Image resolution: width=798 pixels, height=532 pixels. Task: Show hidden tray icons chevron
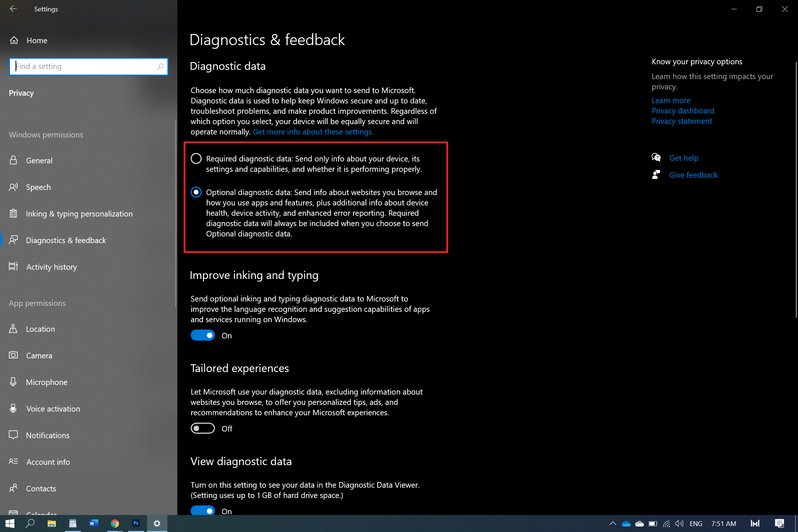tap(613, 524)
